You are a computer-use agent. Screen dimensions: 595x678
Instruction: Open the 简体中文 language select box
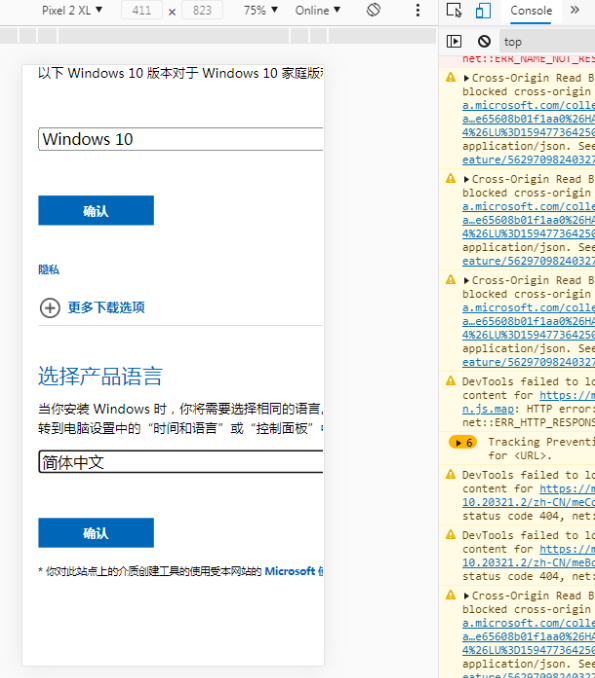coord(181,462)
